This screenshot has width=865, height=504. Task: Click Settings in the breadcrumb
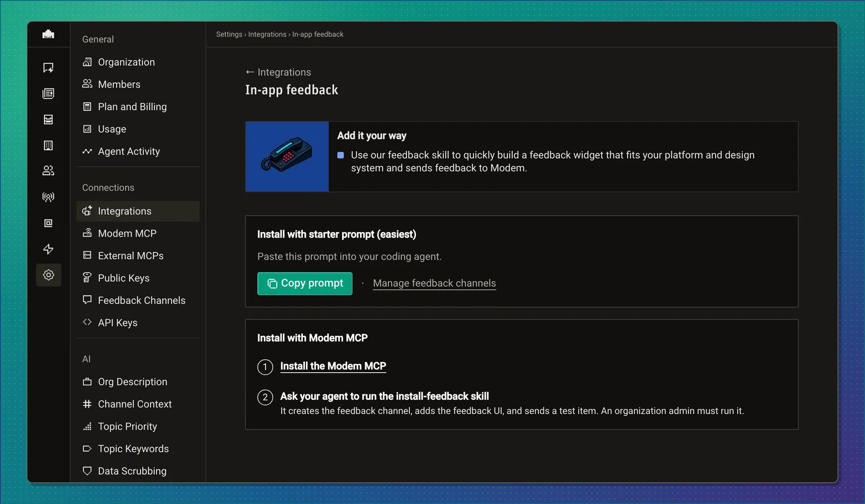point(229,35)
